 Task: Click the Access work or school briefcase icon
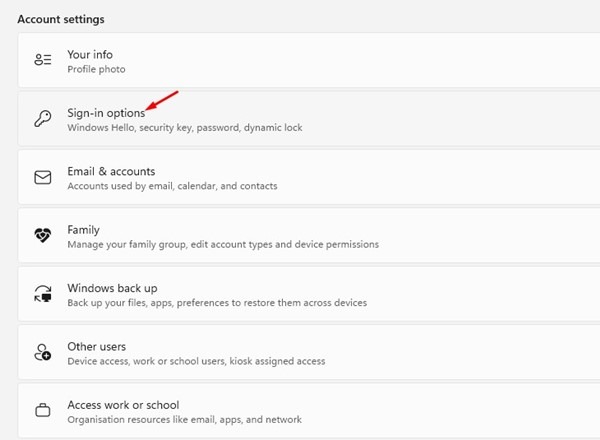[x=43, y=411]
